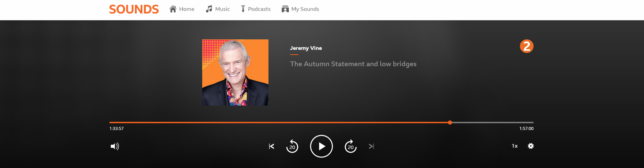Click "The Autumn Statement and low bridges" title
The height and width of the screenshot is (168, 644).
pyautogui.click(x=353, y=64)
